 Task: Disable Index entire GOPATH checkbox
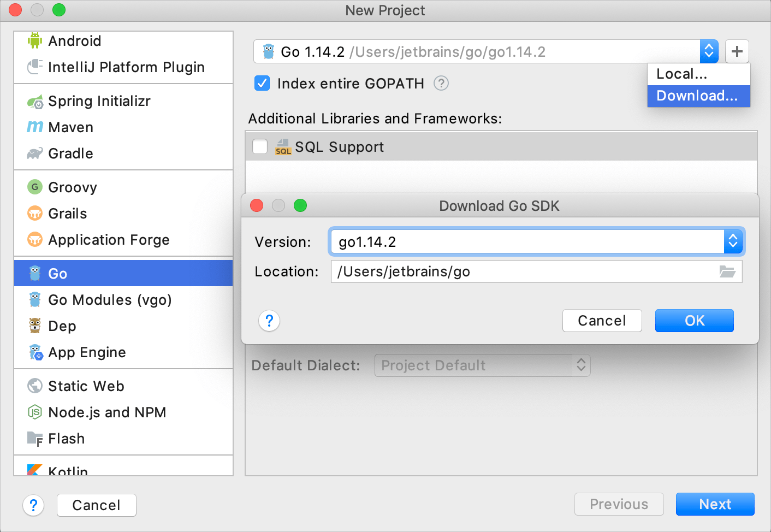(x=262, y=83)
